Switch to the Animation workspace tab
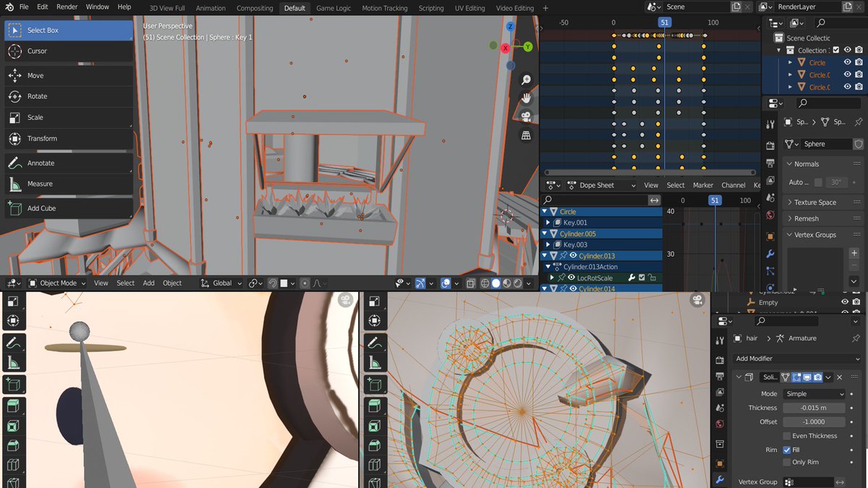868x488 pixels. click(x=210, y=8)
